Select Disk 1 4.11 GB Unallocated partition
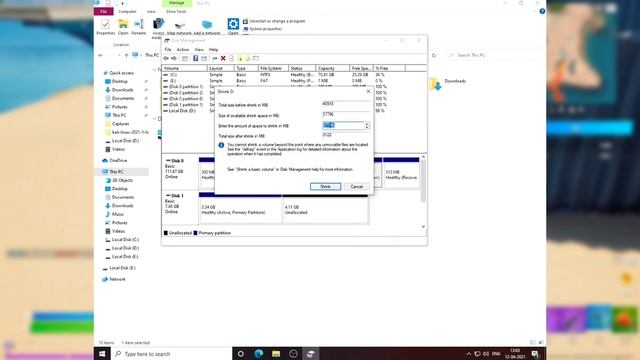Screen dimensions: 640x360 point(325,209)
